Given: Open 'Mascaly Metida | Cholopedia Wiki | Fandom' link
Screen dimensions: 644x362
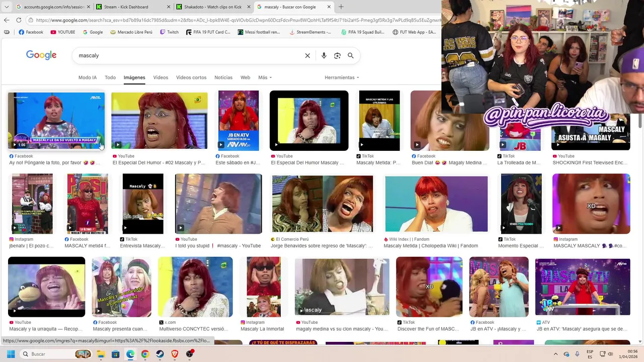Looking at the screenshot, I should [x=431, y=246].
